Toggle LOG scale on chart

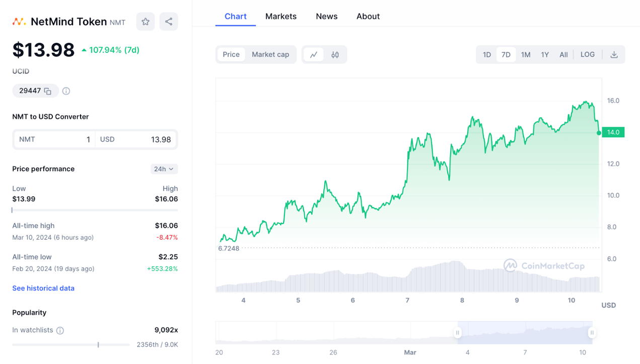pos(588,54)
